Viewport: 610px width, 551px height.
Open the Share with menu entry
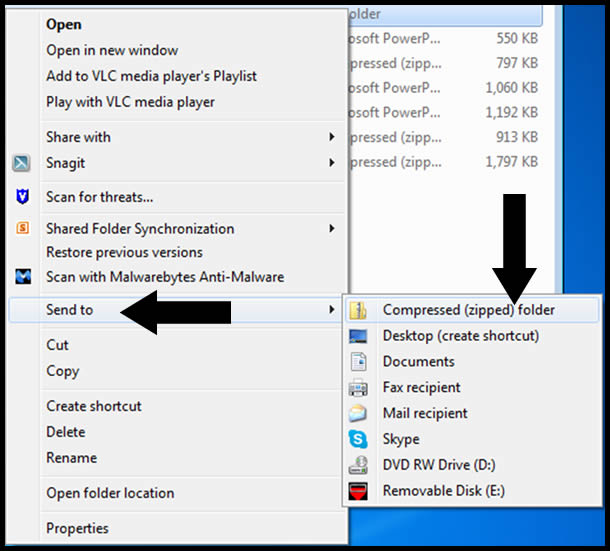pos(78,137)
